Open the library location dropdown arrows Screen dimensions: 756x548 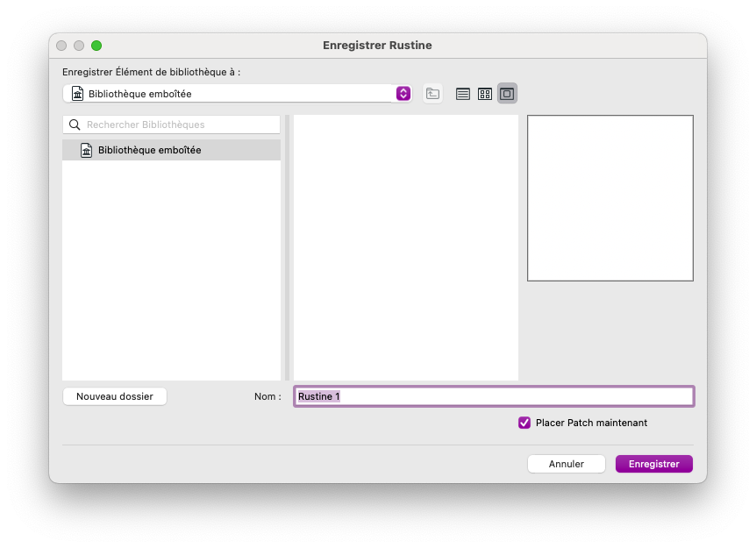click(x=403, y=94)
